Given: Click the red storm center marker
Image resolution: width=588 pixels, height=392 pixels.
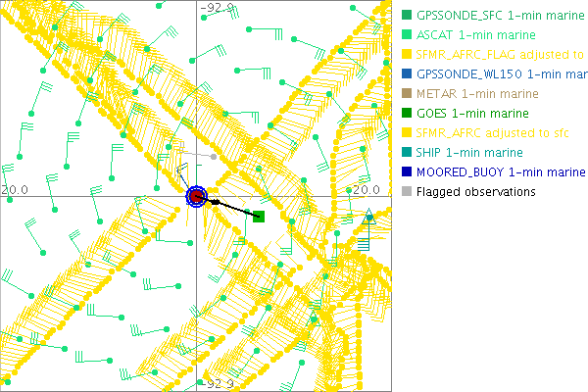Looking at the screenshot, I should tap(196, 197).
